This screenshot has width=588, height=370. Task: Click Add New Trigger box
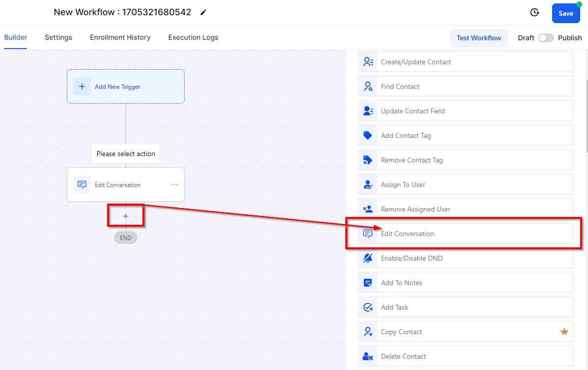pyautogui.click(x=126, y=86)
